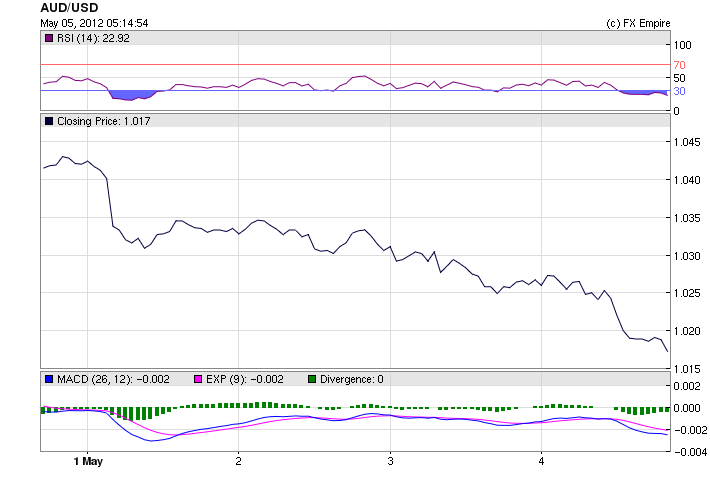Click the 1.035 price axis label

pos(687,218)
